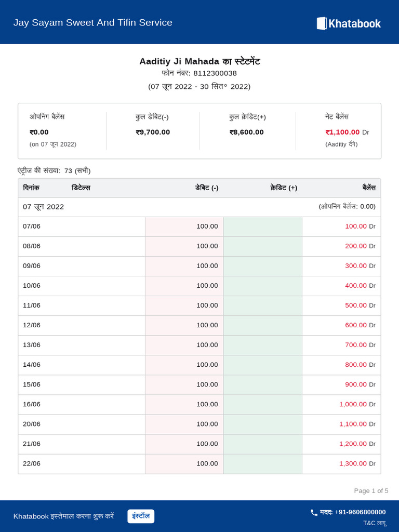Image resolution: width=399 pixels, height=532 pixels.
Task: Click the Page 1 of 5 indicator
Action: 371,491
